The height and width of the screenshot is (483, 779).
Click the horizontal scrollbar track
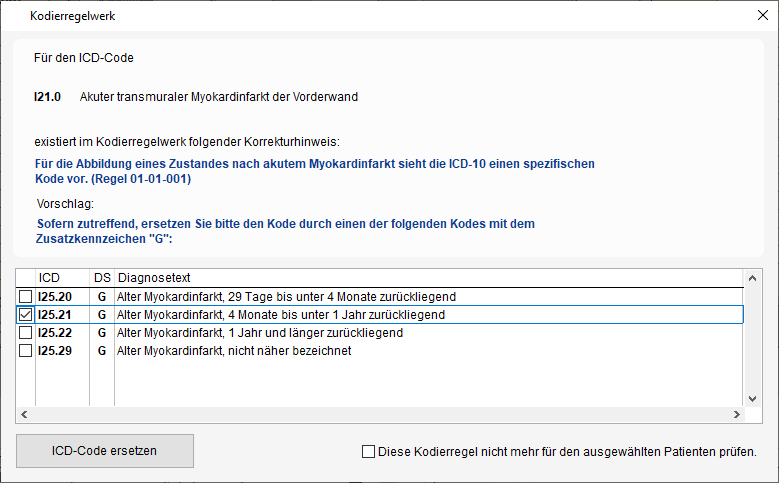coord(380,414)
